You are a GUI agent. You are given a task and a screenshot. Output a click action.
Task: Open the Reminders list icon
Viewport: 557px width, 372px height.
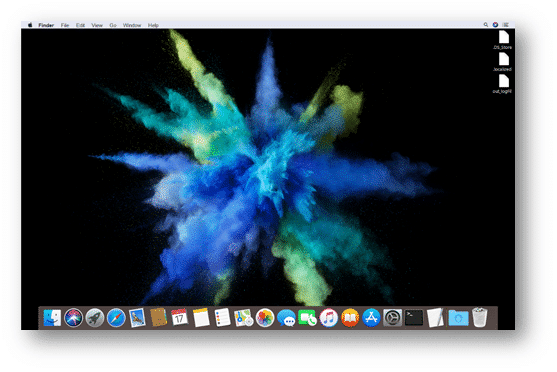[x=222, y=317]
